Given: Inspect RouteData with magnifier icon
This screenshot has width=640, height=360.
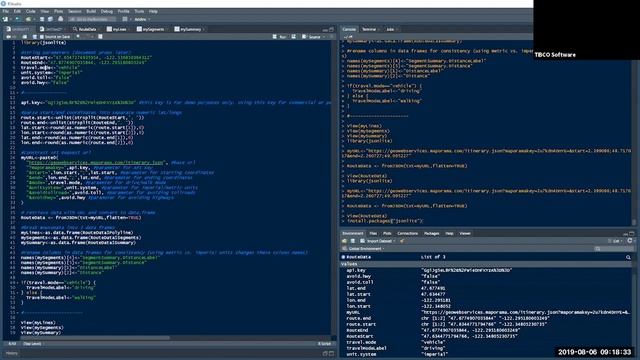Looking at the screenshot, I should [628, 257].
